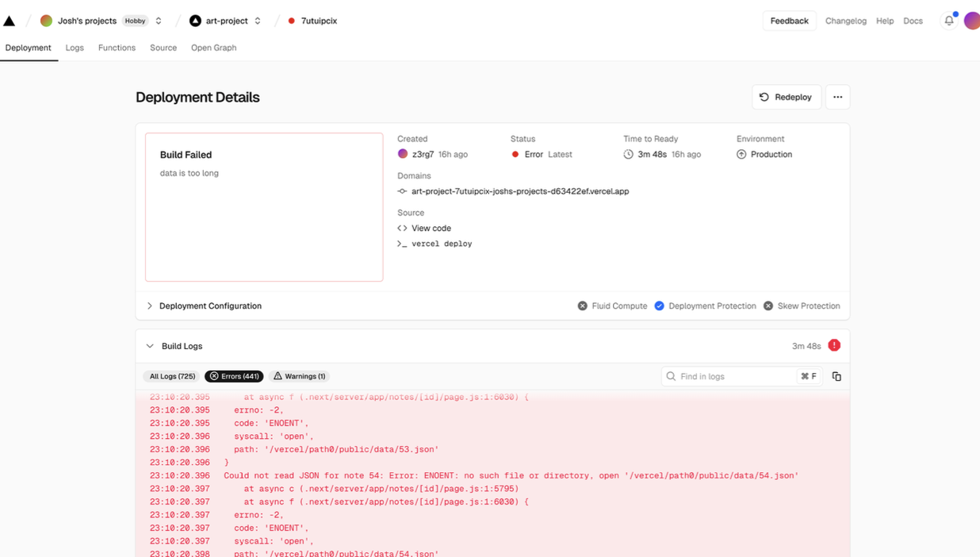Screen dimensions: 980x557
Task: Switch to the Source tab
Action: point(163,48)
